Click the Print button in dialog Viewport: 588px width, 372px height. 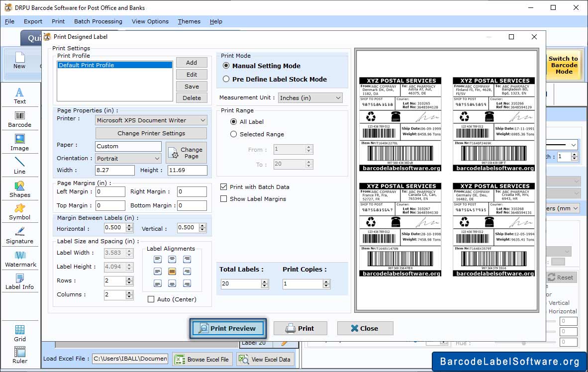pyautogui.click(x=300, y=329)
